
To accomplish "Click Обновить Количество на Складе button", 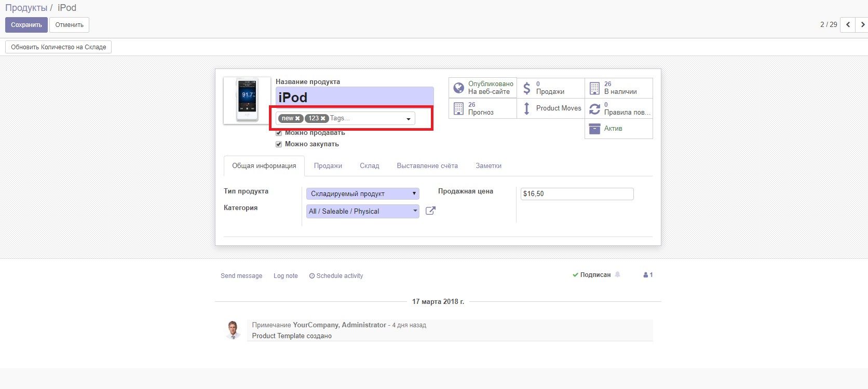I will pos(59,47).
